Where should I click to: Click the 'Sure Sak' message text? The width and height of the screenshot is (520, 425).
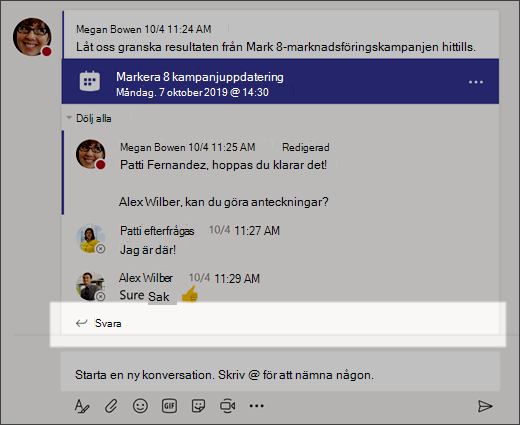click(x=144, y=296)
